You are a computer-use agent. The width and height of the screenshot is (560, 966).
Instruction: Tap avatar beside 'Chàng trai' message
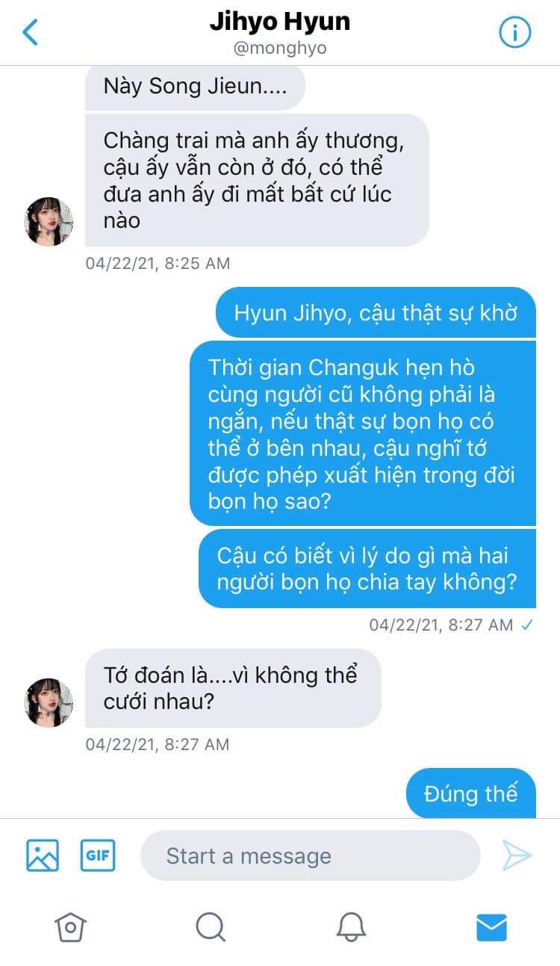(x=49, y=222)
